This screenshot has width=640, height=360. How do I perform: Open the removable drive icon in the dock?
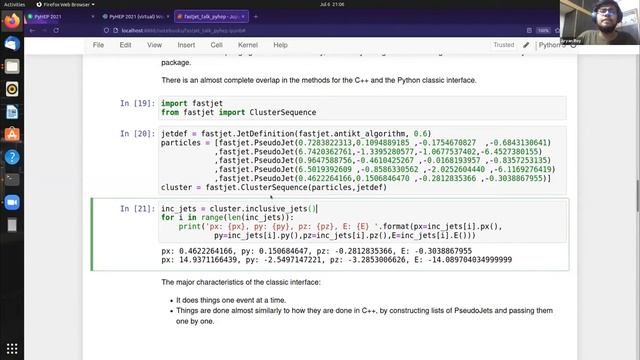[12, 225]
